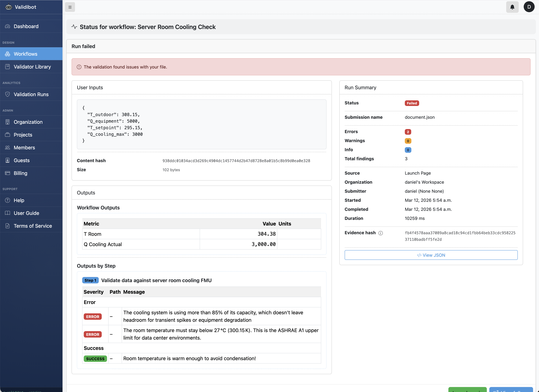The width and height of the screenshot is (539, 392).
Task: Open the User Guide
Action: coord(26,213)
